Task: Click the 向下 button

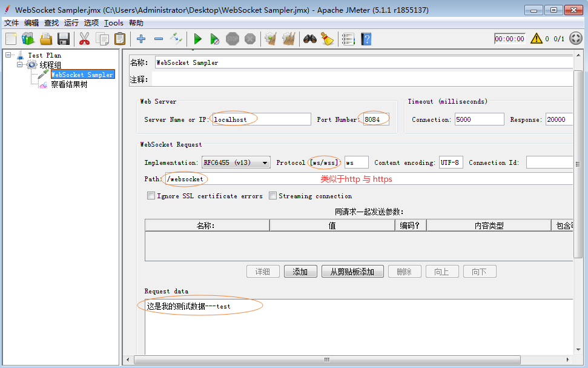Action: coord(480,272)
